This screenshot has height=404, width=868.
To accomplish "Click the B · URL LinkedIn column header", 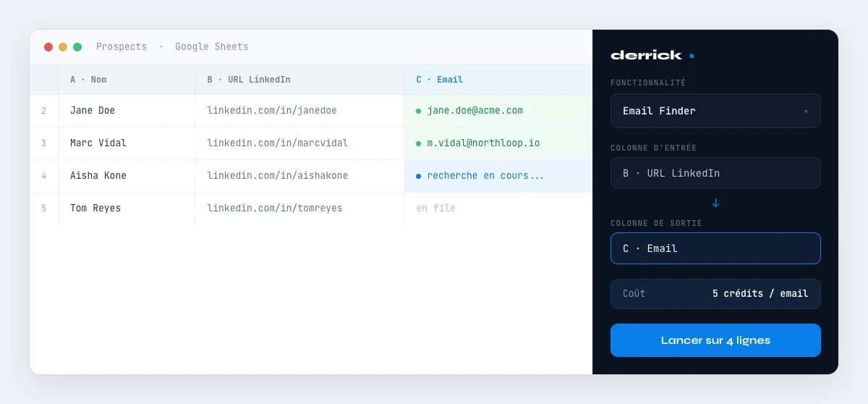I will (x=299, y=80).
